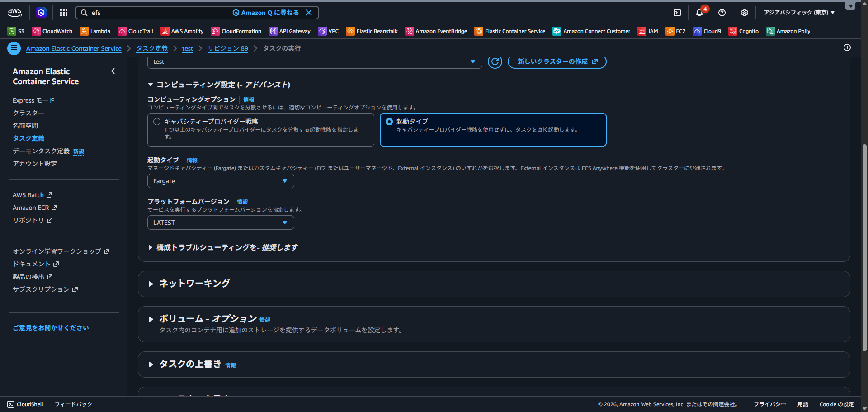Viewport: 868px width, 412px height.
Task: Click the page vertical scrollbar
Action: click(864, 248)
